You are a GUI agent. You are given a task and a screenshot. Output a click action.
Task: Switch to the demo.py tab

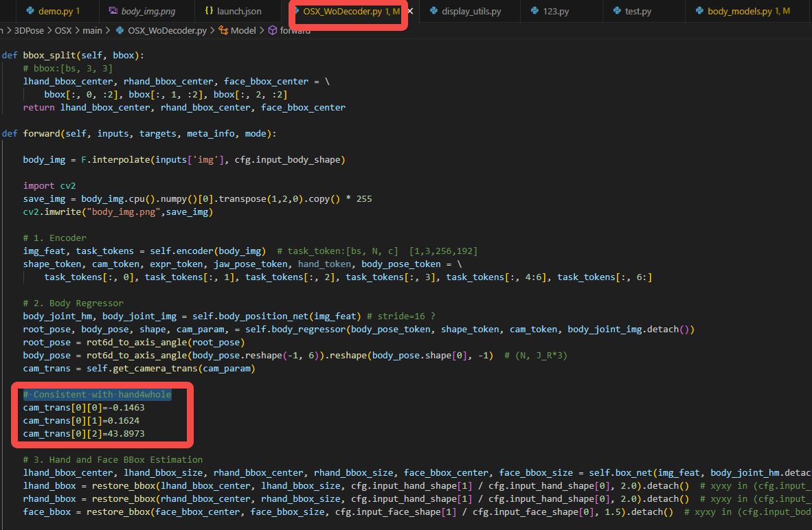[55, 10]
